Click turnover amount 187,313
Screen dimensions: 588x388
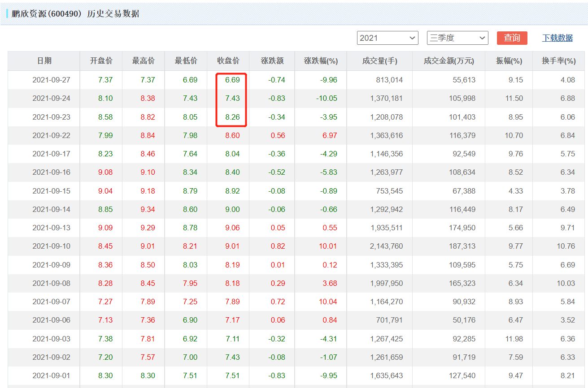click(x=462, y=246)
